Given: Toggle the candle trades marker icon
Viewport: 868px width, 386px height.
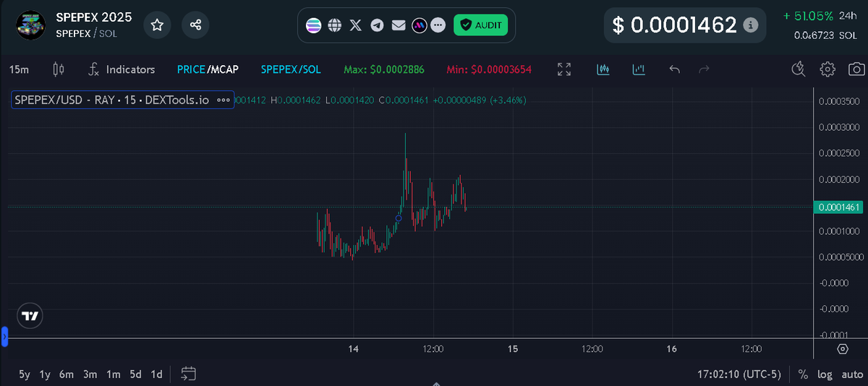Looking at the screenshot, I should (603, 69).
